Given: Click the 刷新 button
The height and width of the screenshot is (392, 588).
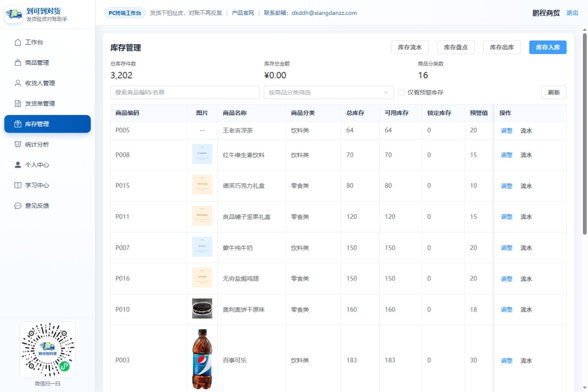Looking at the screenshot, I should (554, 93).
